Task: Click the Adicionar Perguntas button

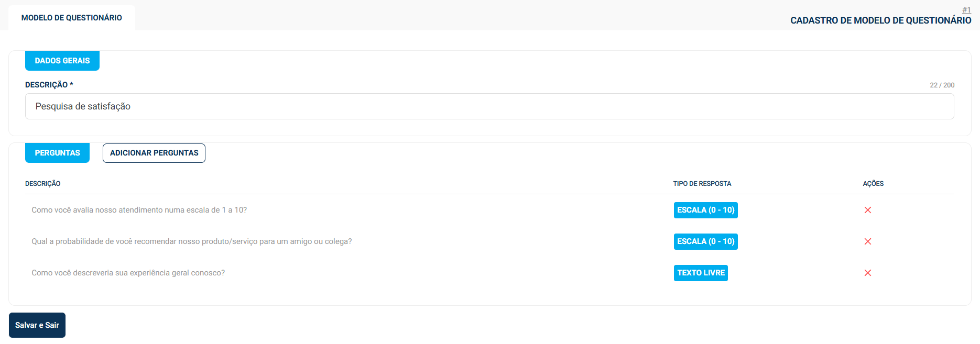Action: [x=154, y=153]
